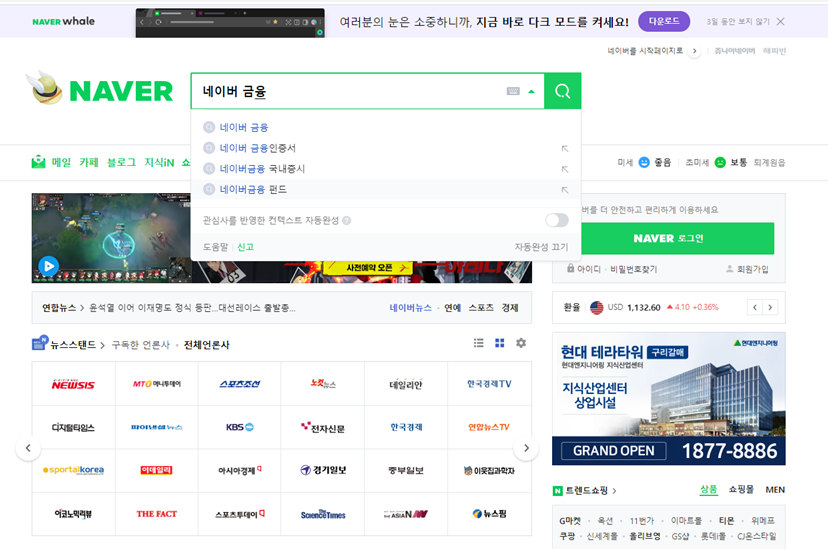Insert '네이버금융 국내증시' using its arrow icon
828x549 pixels.
(x=564, y=169)
